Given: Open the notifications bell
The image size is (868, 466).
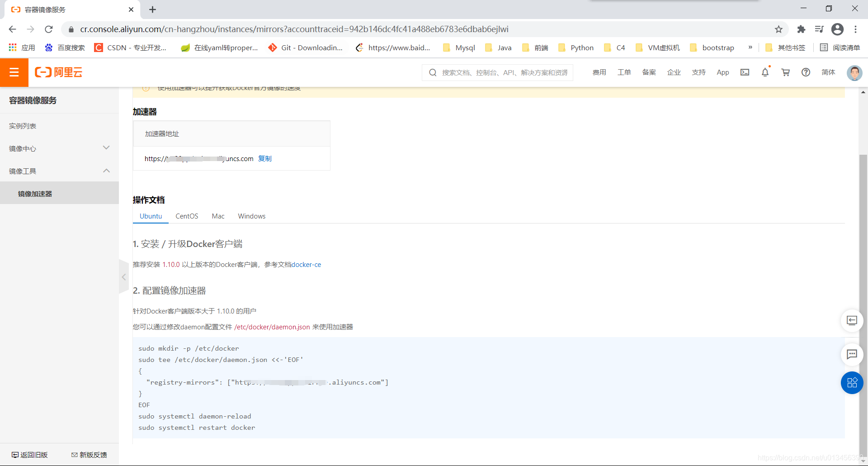Looking at the screenshot, I should (765, 72).
